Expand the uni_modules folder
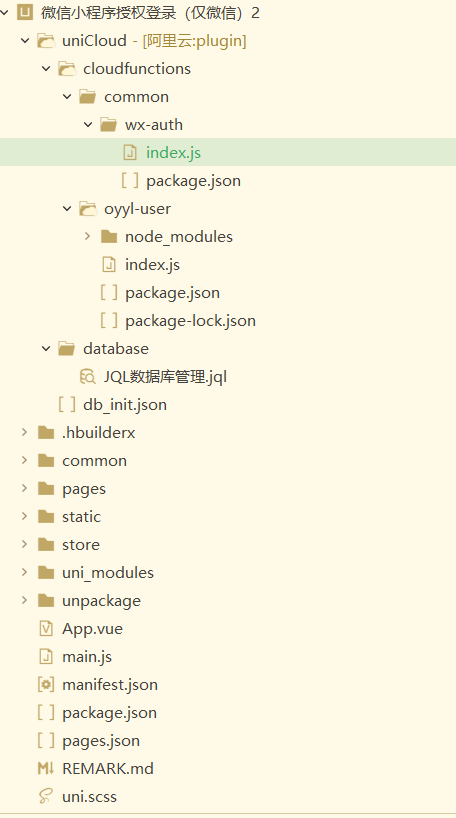The image size is (456, 818). 25,573
